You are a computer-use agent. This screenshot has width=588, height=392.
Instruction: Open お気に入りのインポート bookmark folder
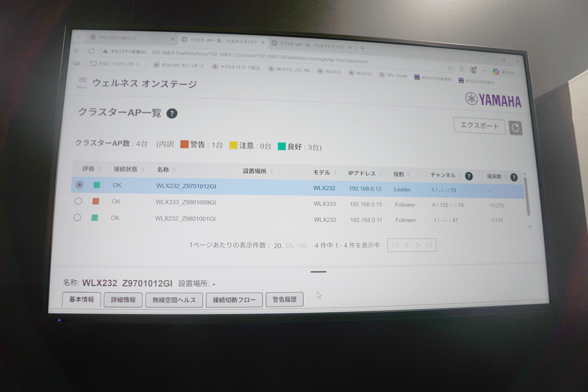115,64
